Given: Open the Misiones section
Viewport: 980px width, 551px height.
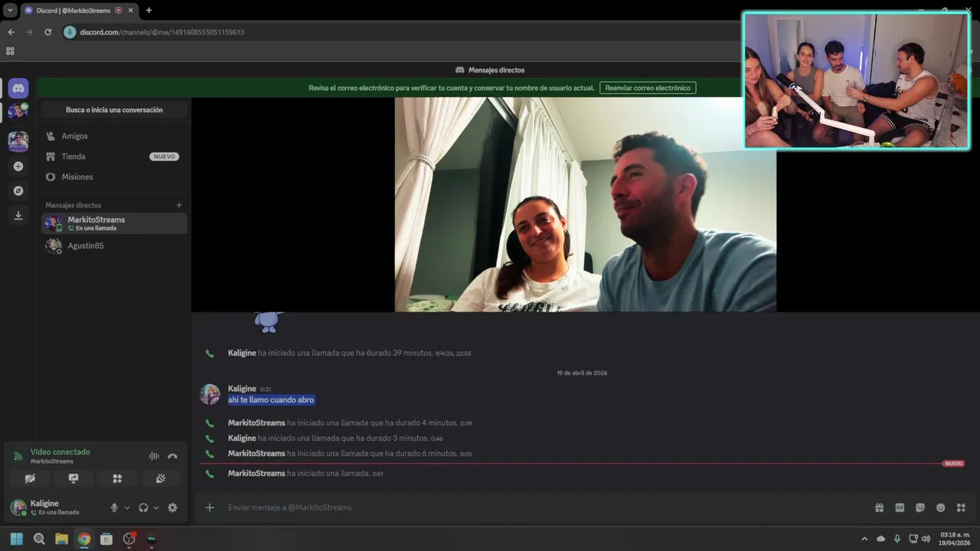Looking at the screenshot, I should tap(114, 177).
